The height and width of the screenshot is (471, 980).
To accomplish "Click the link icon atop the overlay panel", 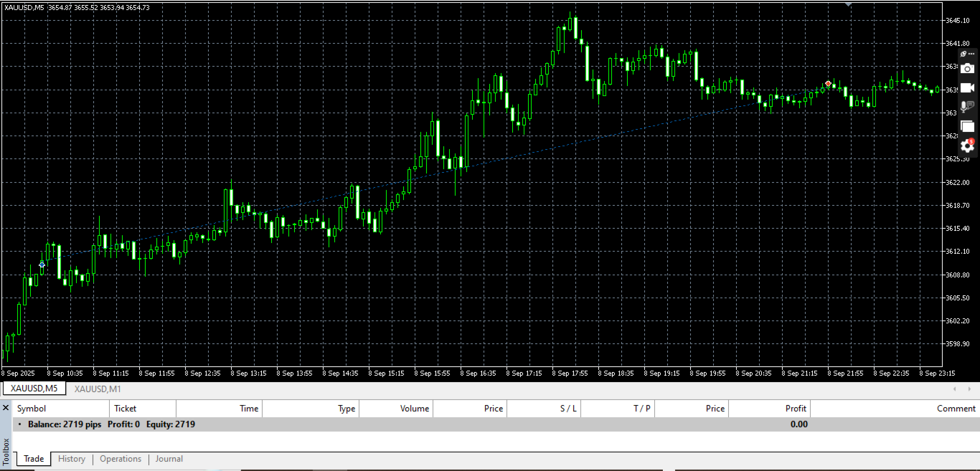I will 964,54.
